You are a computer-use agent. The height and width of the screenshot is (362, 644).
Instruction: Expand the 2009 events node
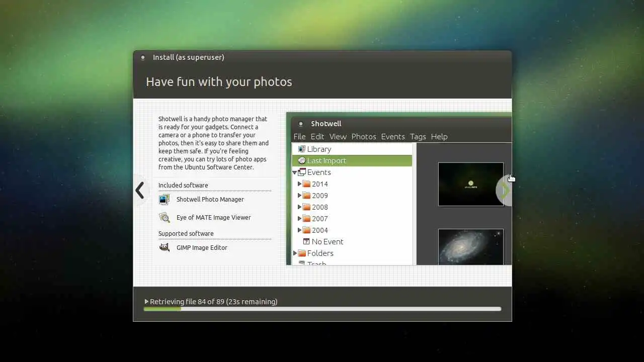[299, 196]
